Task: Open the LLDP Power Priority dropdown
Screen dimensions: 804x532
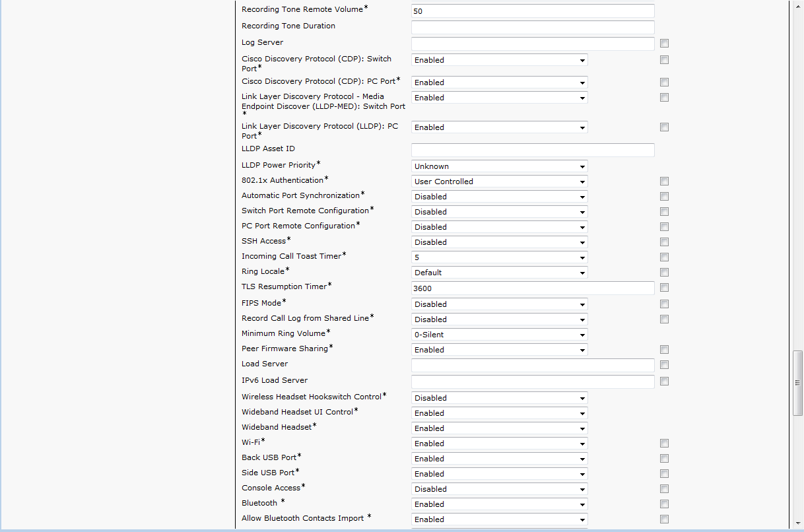Action: click(499, 166)
